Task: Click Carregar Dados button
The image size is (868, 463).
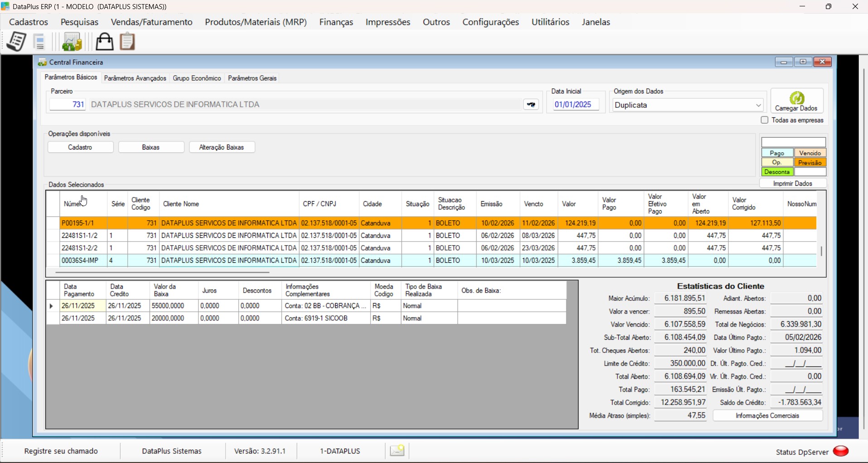Action: 797,101
